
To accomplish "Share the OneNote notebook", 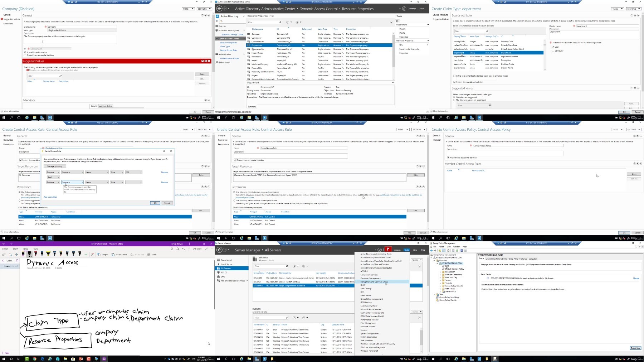I will click(x=197, y=249).
